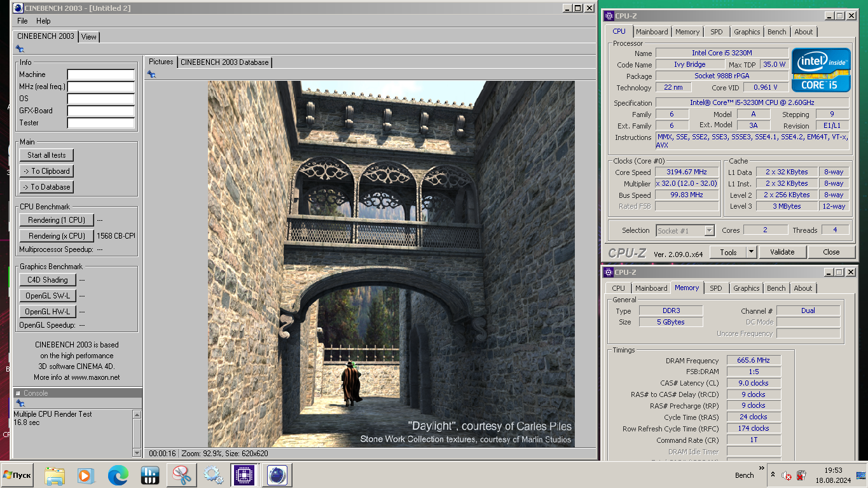Show hidden tray icons with the up chevron

(x=773, y=475)
